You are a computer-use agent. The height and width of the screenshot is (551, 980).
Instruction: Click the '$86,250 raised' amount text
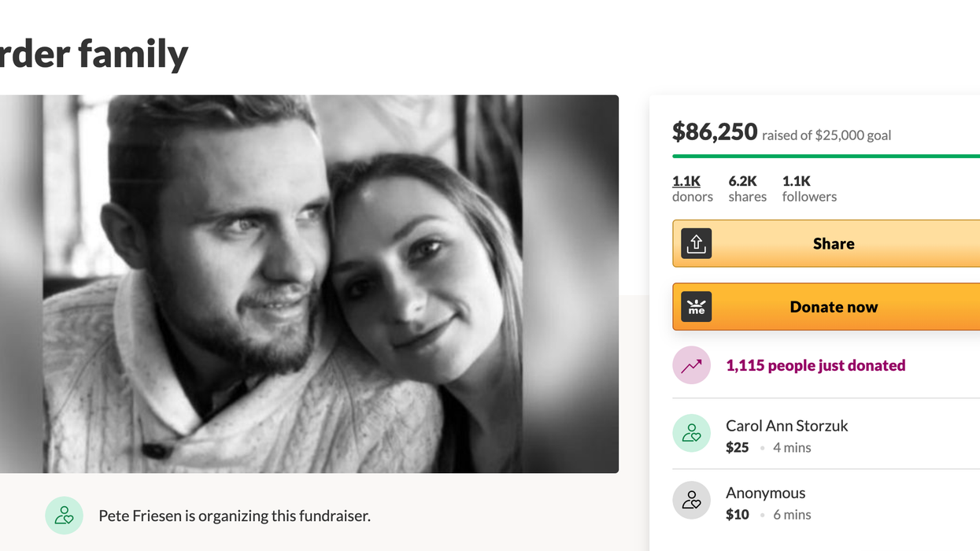coord(714,131)
